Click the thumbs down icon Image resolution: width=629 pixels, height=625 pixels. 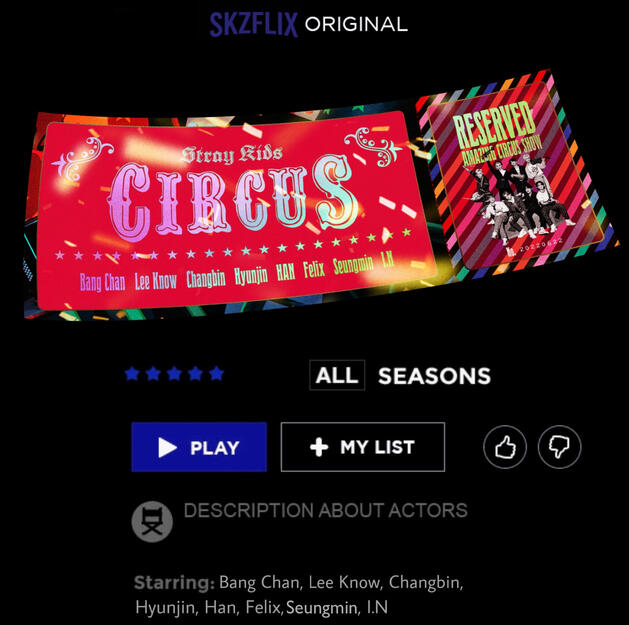coord(559,446)
